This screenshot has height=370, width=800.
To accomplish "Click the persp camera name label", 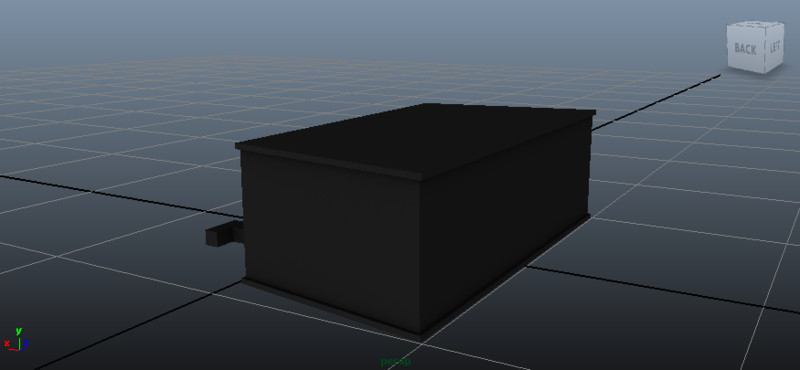I will point(395,362).
